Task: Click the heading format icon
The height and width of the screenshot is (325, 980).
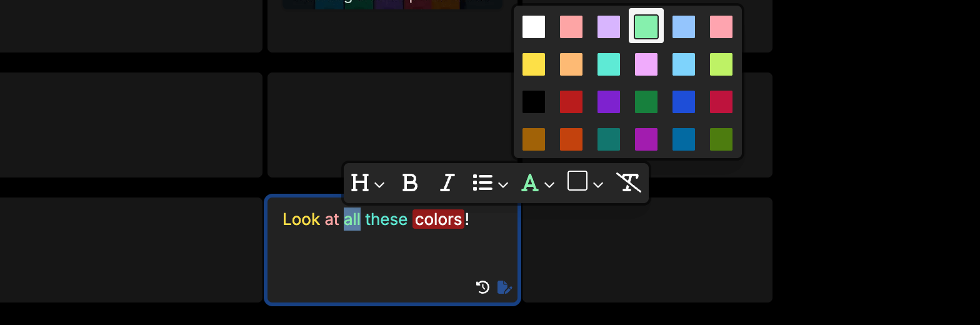Action: [x=360, y=183]
